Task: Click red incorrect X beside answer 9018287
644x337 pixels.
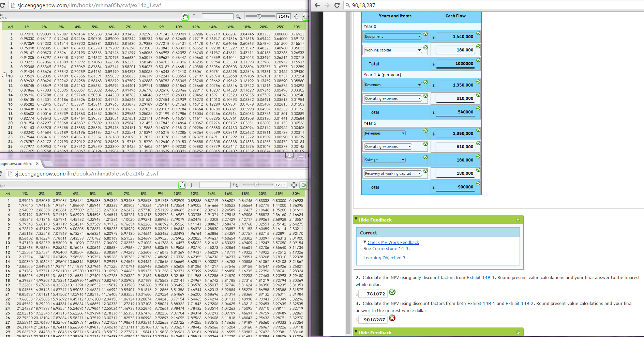Action: click(x=392, y=318)
